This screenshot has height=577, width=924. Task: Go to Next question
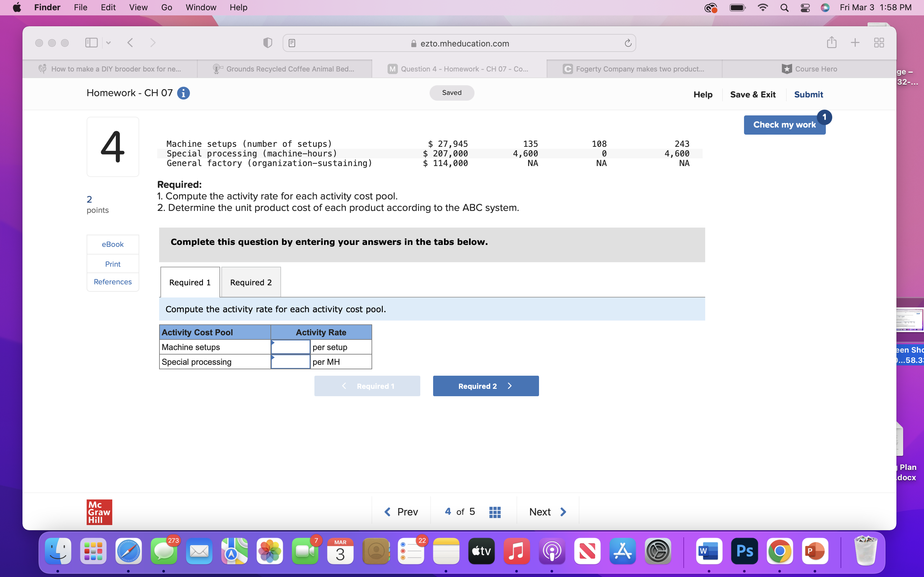click(548, 512)
